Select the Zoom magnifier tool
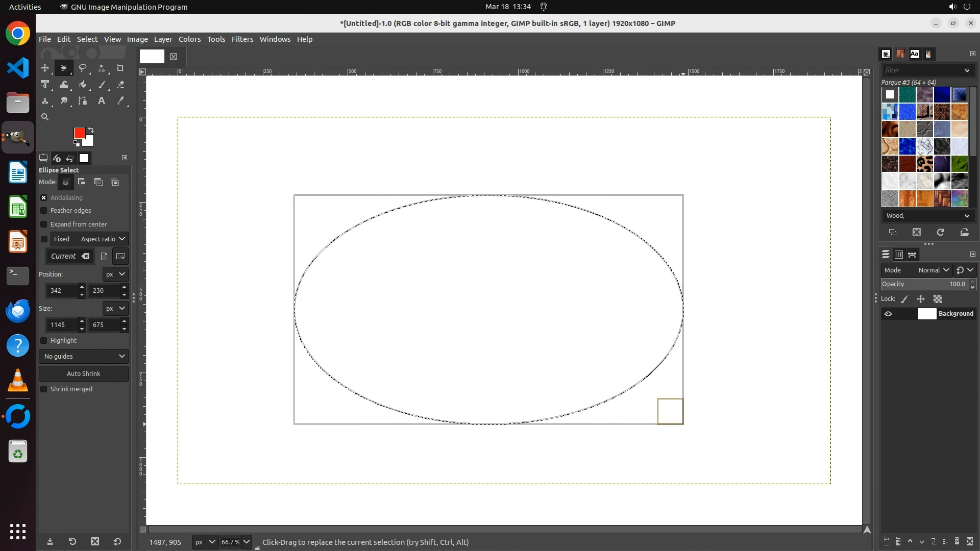This screenshot has height=551, width=980. [45, 117]
